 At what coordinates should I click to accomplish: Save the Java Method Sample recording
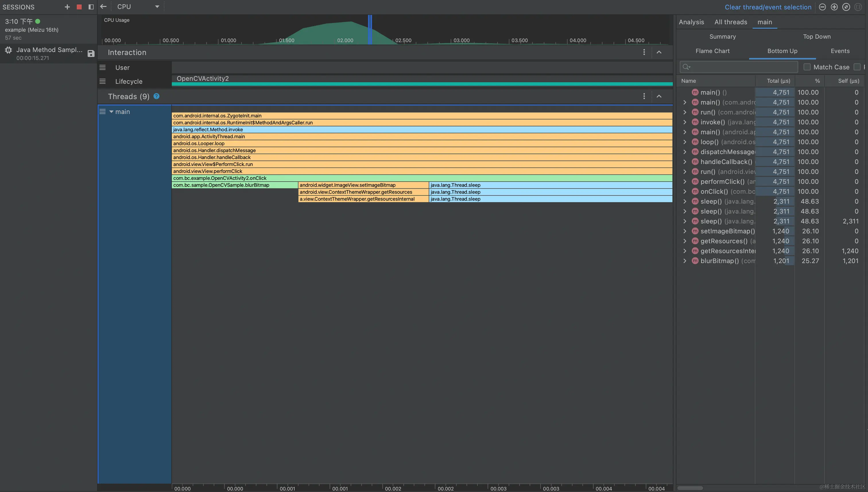click(91, 53)
